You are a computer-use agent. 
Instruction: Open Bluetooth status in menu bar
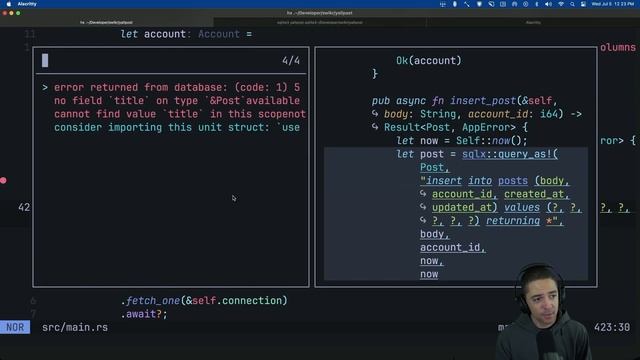pos(536,4)
